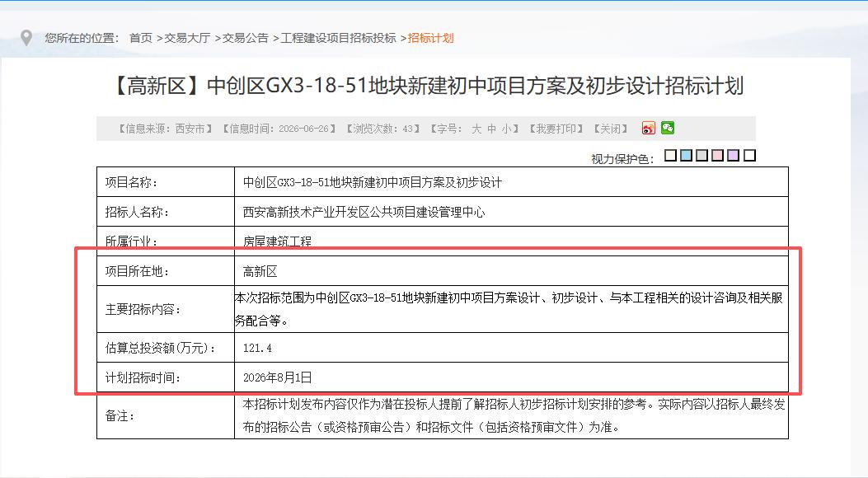The height and width of the screenshot is (478, 868).
Task: Click 信息时间：2026-06-26 text
Action: tap(279, 129)
